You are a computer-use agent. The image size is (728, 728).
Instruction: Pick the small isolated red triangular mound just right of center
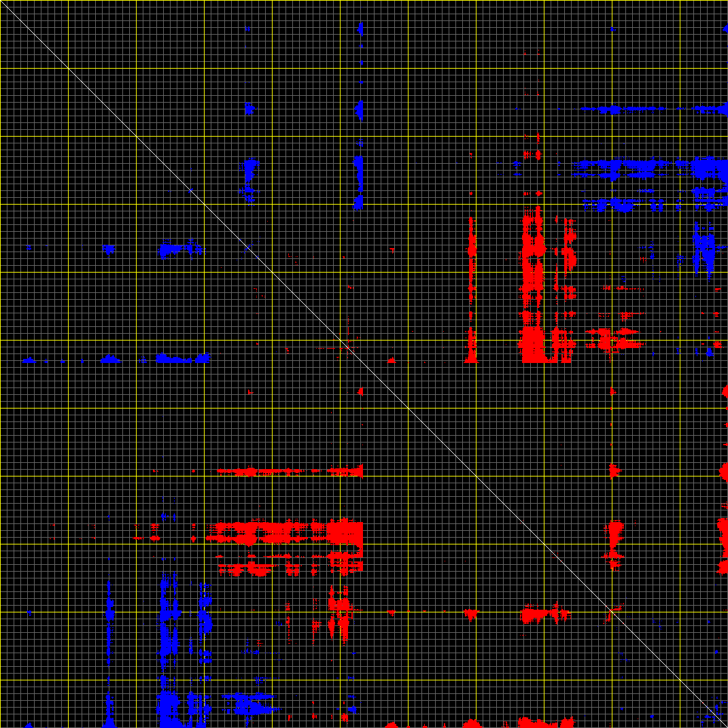click(392, 360)
